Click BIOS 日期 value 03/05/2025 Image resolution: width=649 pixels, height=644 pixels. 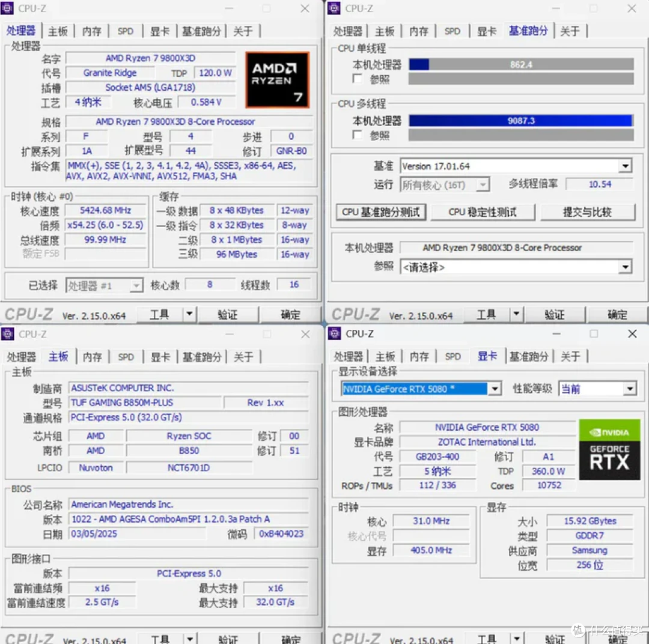tap(137, 534)
